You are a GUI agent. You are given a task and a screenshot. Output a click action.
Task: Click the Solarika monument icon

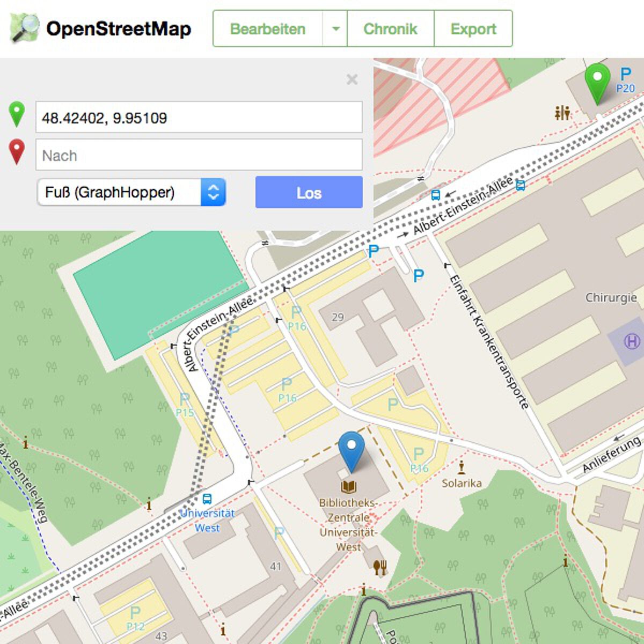(x=462, y=466)
